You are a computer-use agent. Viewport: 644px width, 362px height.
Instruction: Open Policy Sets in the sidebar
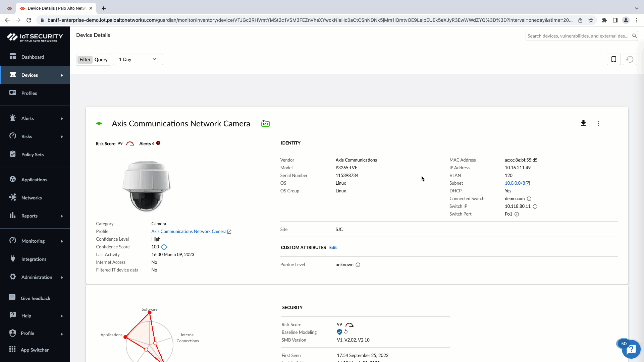point(33,155)
